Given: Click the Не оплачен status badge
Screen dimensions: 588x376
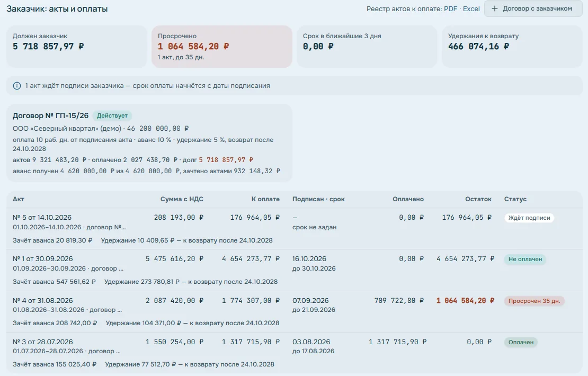Looking at the screenshot, I should click(x=525, y=259).
